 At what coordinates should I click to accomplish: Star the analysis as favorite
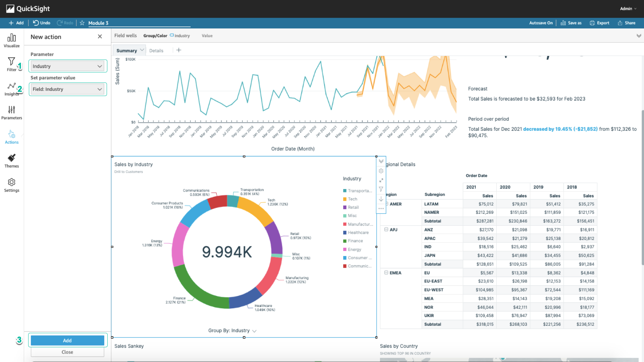82,23
